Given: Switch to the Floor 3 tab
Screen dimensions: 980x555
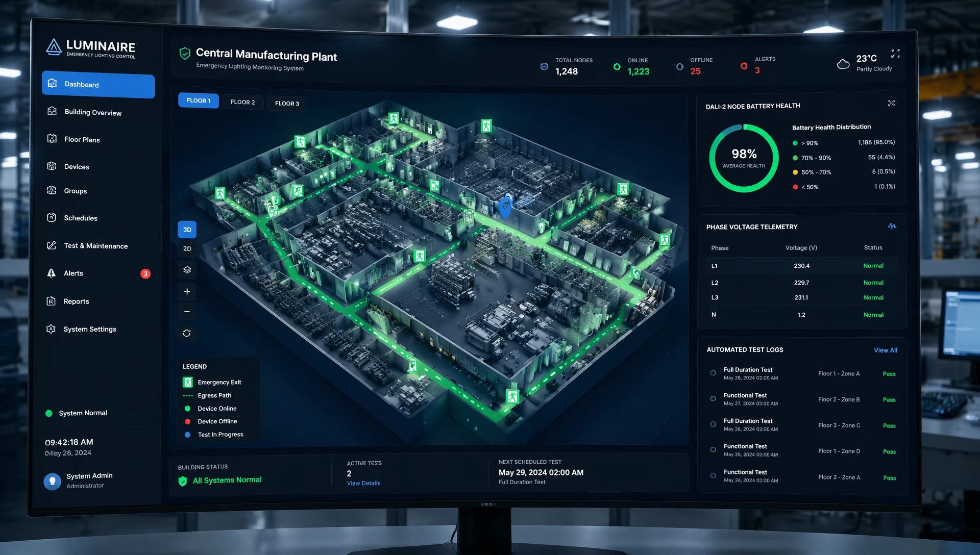Looking at the screenshot, I should point(287,103).
